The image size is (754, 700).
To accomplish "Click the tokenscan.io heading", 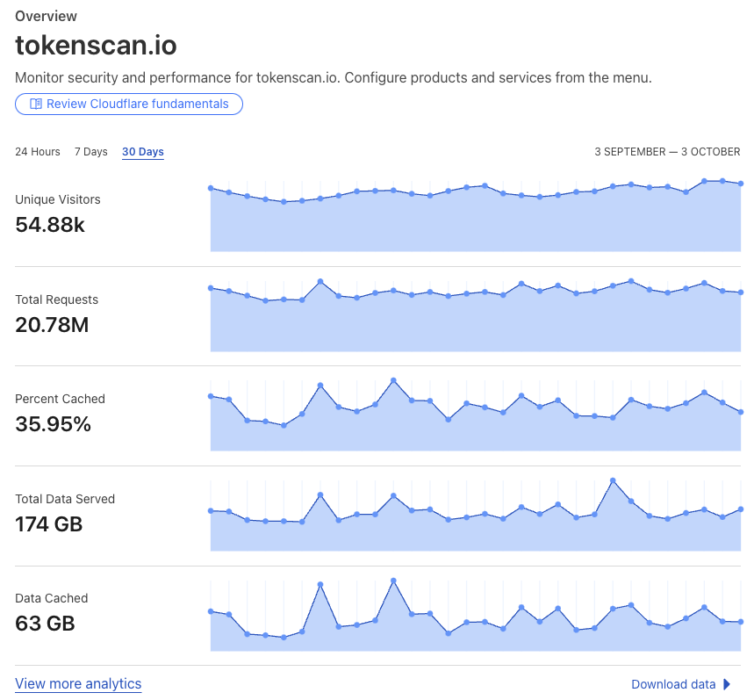I will click(97, 45).
